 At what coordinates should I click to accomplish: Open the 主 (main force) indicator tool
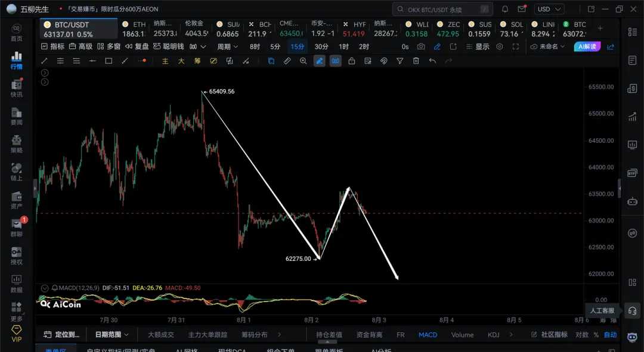pyautogui.click(x=165, y=61)
